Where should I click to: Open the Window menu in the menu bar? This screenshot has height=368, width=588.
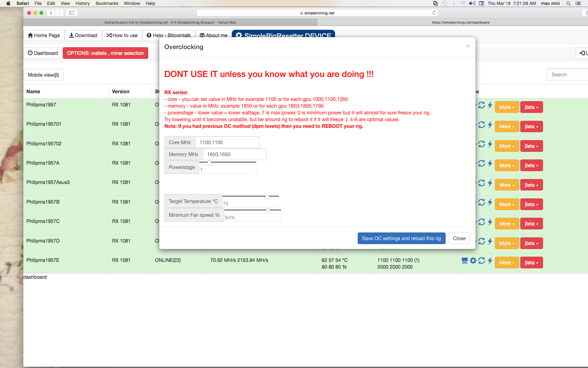point(132,3)
